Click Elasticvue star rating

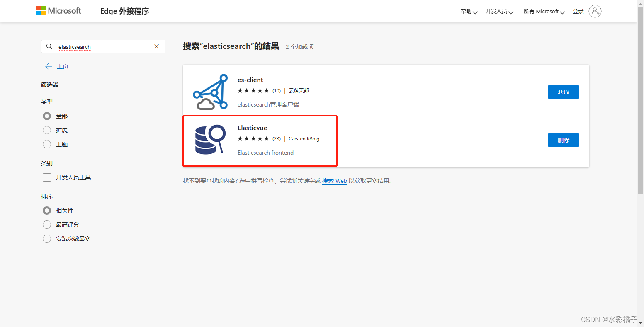click(x=253, y=138)
